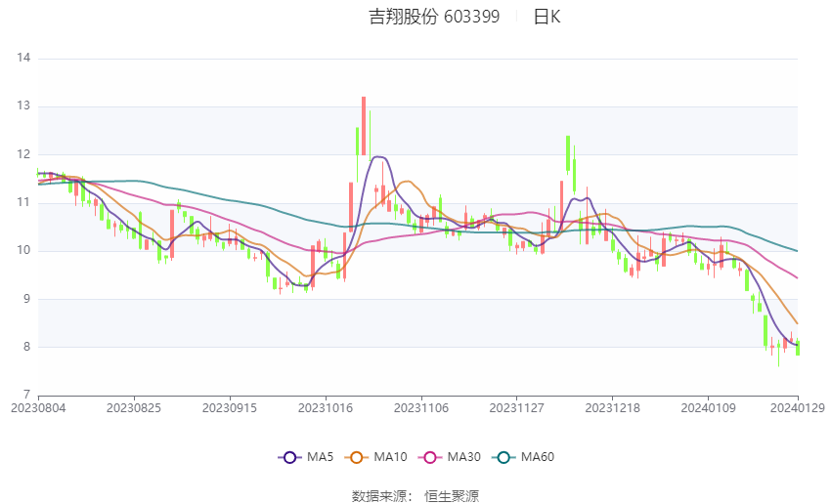Click the 20231106 date axis label

(421, 408)
